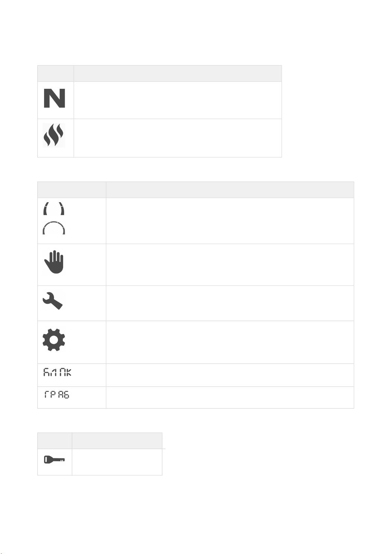Select the blank cell beside flame icon

pyautogui.click(x=178, y=138)
